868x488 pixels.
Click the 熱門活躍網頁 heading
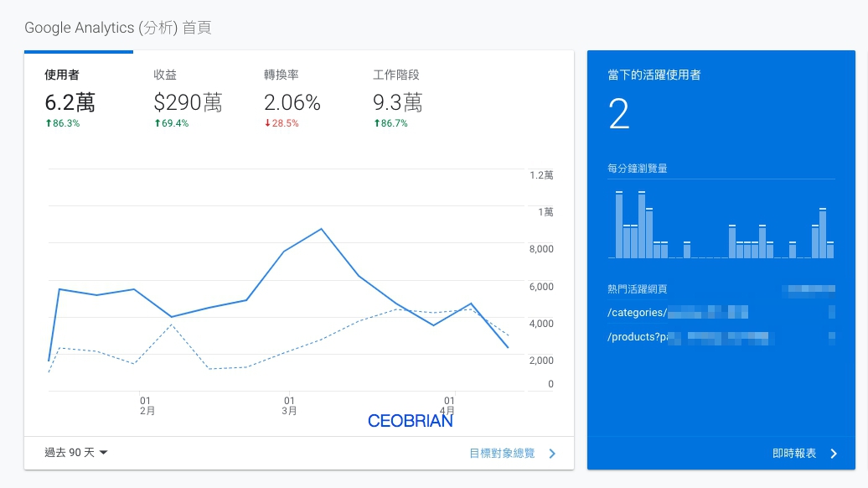pyautogui.click(x=637, y=288)
